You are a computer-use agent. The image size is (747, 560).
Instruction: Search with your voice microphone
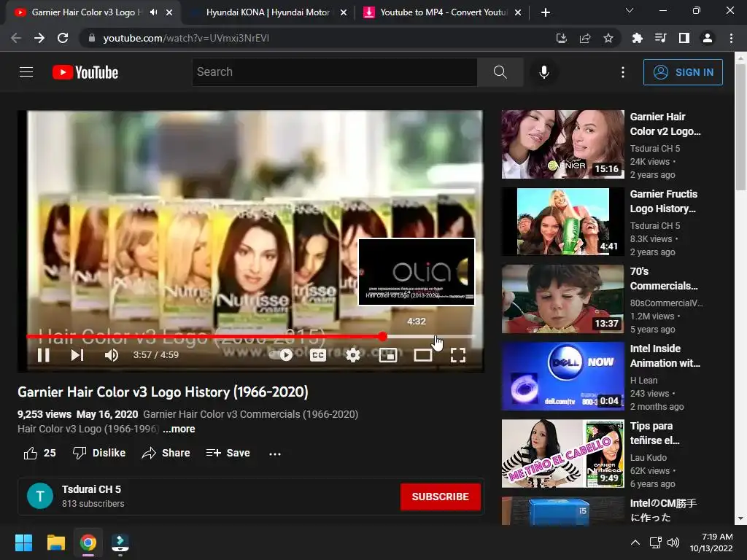coord(544,72)
